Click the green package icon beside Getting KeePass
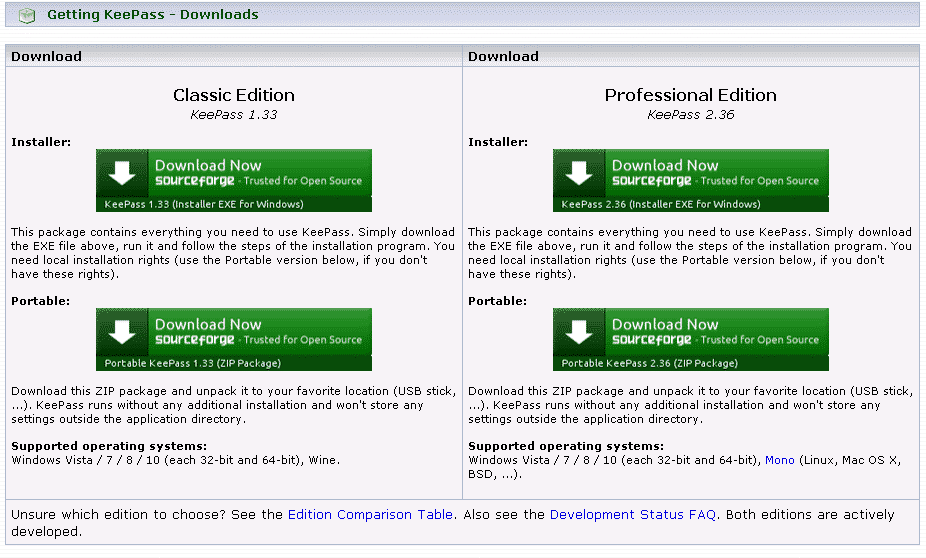 (x=27, y=15)
